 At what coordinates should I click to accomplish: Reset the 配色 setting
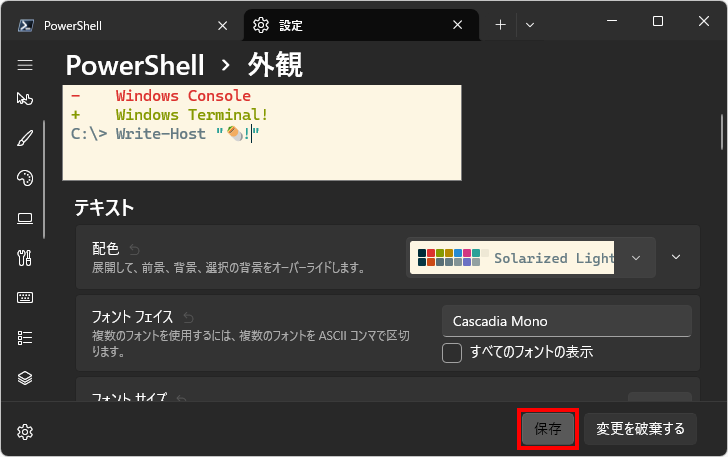pos(135,250)
